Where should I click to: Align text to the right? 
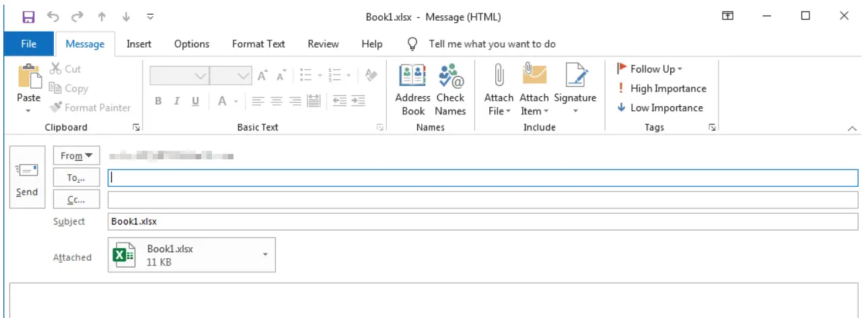coord(295,101)
